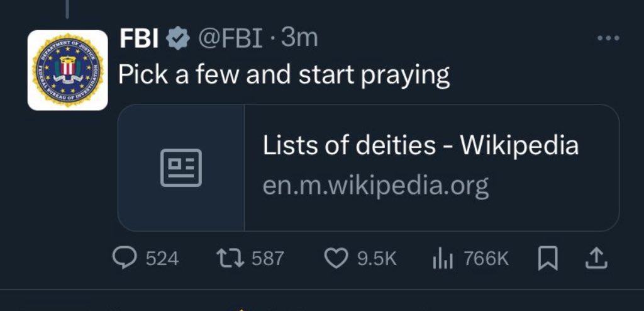Click the verified checkmark badge
The height and width of the screenshot is (311, 644).
[x=178, y=39]
